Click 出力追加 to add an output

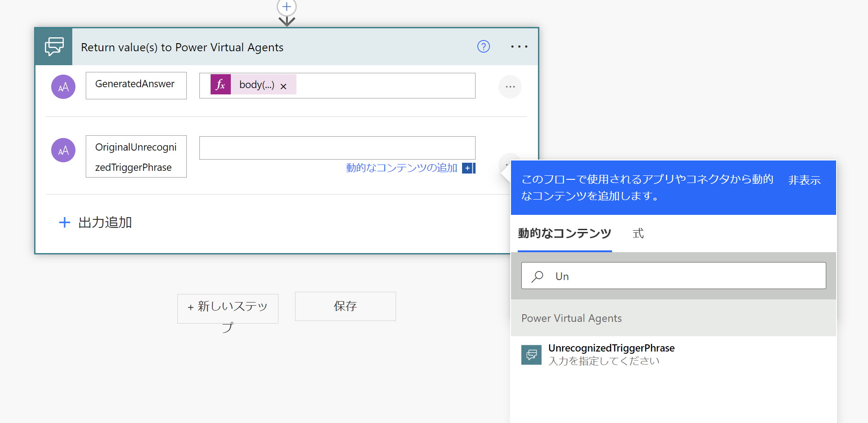(x=95, y=223)
